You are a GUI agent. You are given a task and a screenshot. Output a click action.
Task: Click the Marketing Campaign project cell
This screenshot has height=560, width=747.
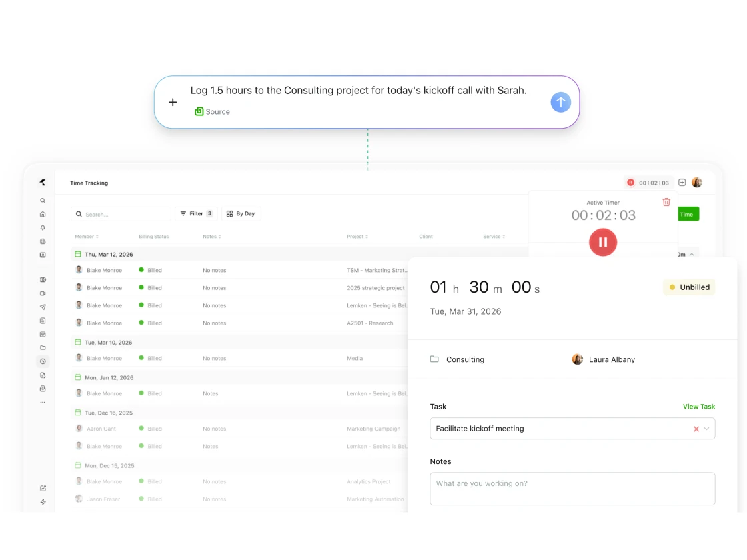pos(373,429)
